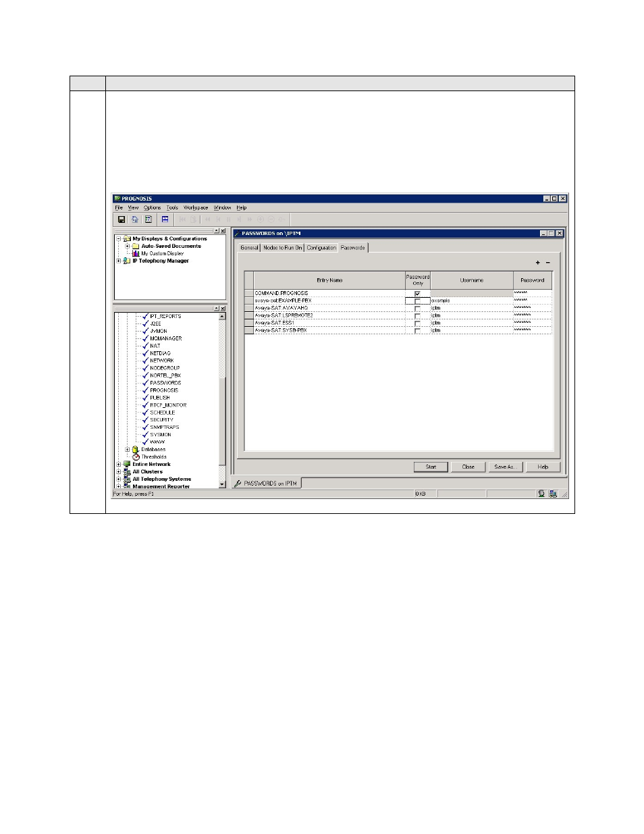Screen dimensions: 644x834
Task: Click the Close button in the dialog
Action: [x=468, y=467]
